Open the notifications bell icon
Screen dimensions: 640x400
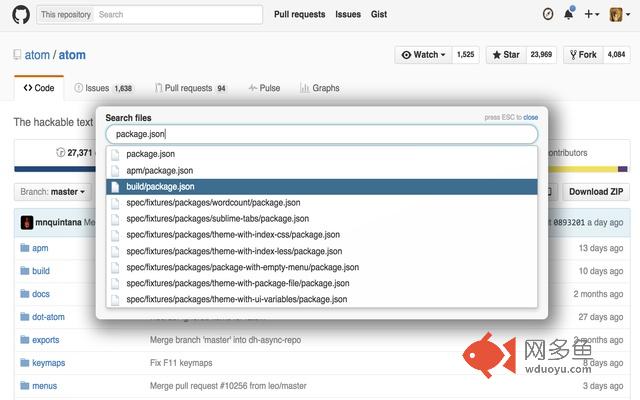tap(568, 14)
